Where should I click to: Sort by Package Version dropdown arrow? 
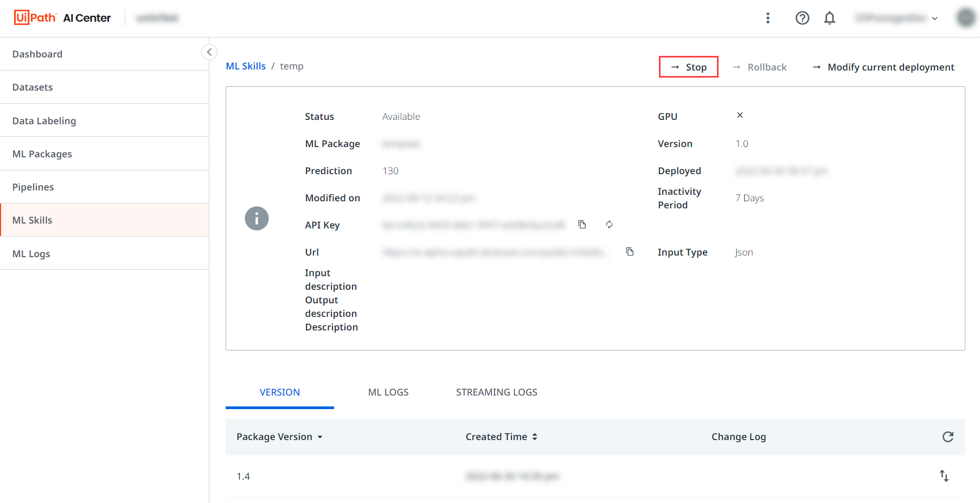click(320, 437)
